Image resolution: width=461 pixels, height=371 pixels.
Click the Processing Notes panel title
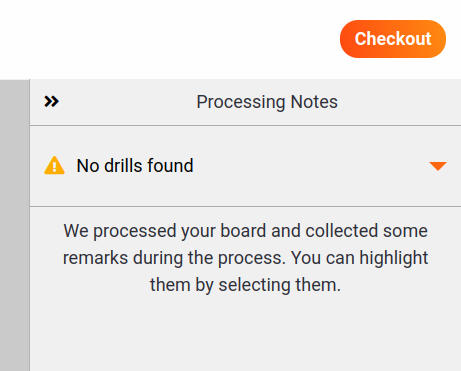[x=267, y=102]
